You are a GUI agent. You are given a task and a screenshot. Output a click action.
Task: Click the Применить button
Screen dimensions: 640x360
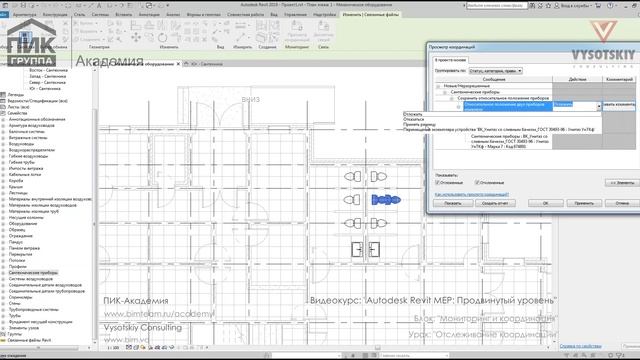584,203
